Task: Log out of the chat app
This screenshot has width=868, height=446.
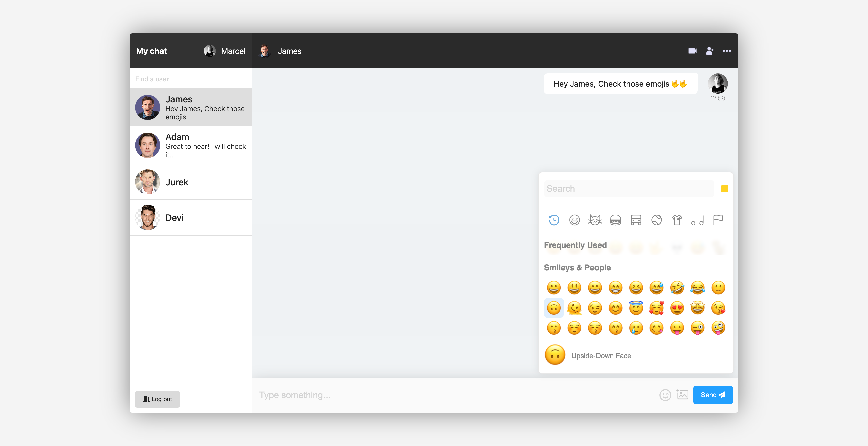Action: click(157, 399)
